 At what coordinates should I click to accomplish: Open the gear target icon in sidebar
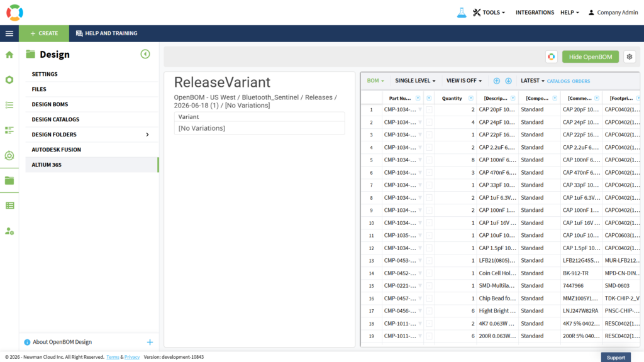point(9,156)
